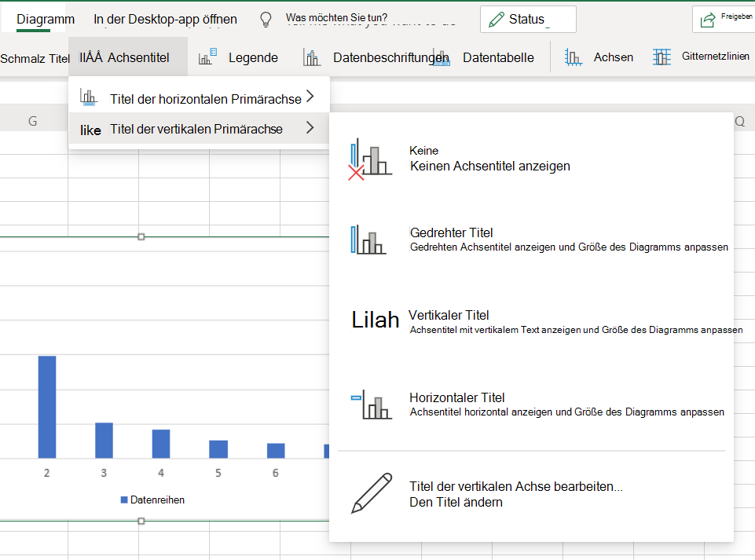Click In der Desktop-app öffnen

tap(165, 20)
